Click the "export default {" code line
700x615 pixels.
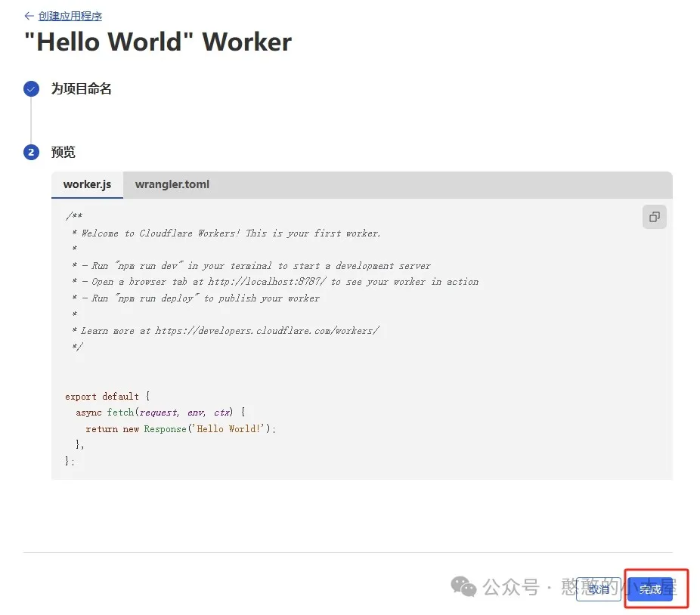[x=107, y=396]
